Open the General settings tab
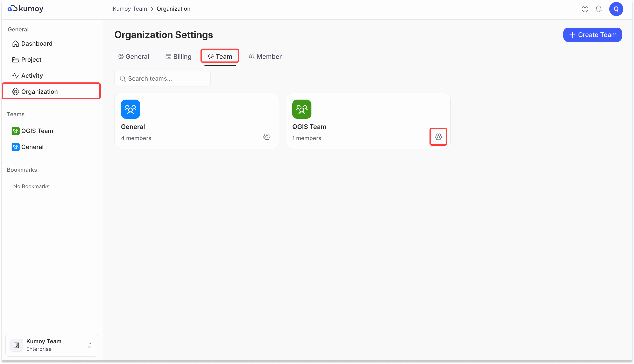The height and width of the screenshot is (364, 634). (133, 57)
